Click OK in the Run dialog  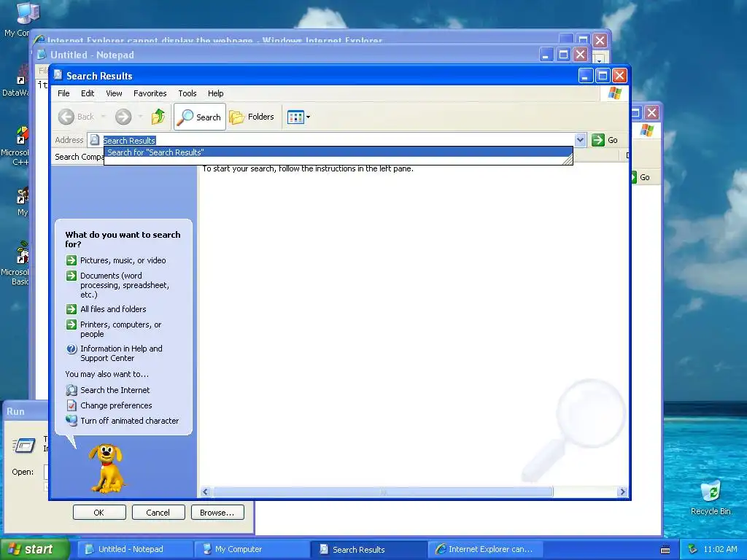coord(99,513)
